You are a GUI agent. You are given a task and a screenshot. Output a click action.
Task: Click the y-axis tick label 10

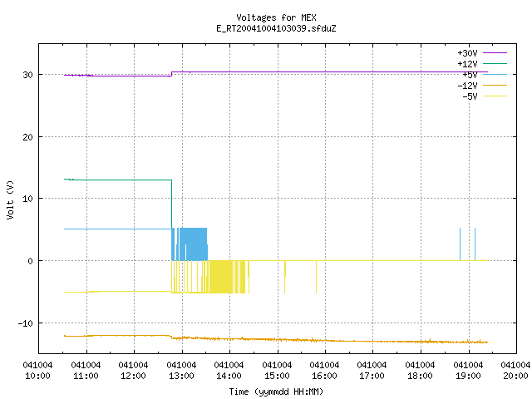click(x=27, y=199)
